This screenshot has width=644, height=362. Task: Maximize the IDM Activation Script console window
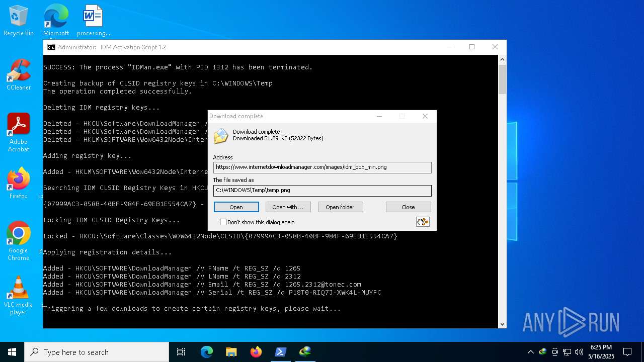[x=472, y=47]
